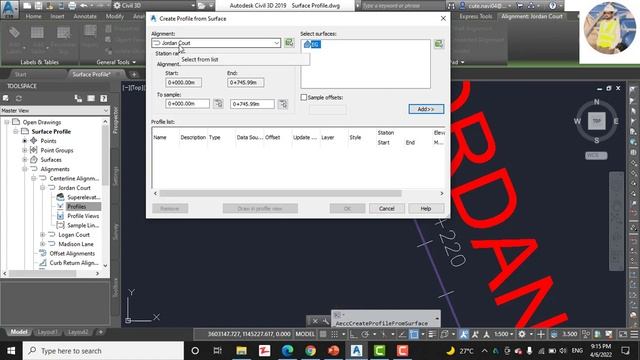Click select surface from drawing icon

pos(439,44)
